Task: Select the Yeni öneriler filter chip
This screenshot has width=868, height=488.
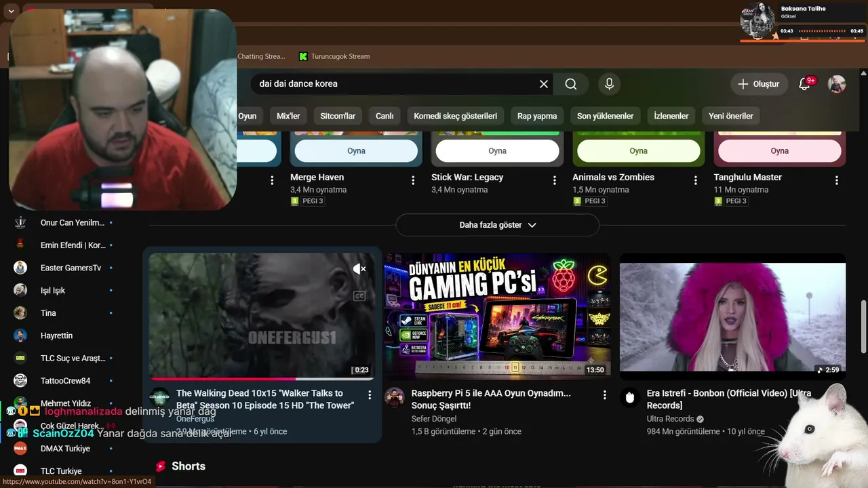Action: (x=731, y=116)
